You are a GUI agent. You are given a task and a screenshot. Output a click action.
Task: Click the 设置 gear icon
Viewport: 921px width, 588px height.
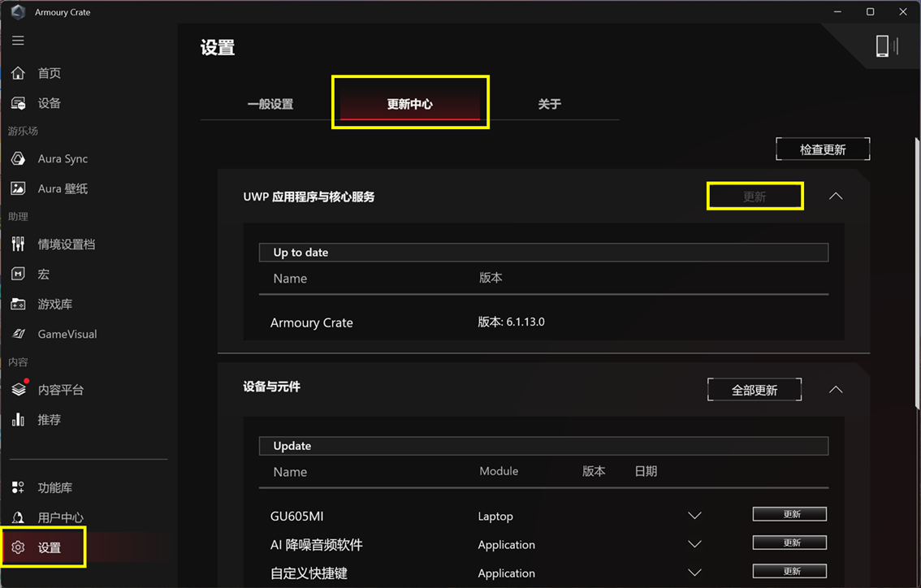tap(18, 547)
